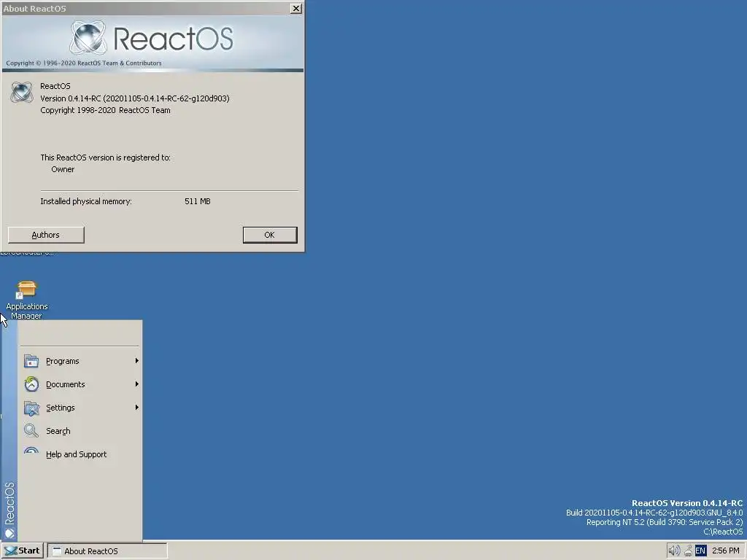Click the Documents icon in Start menu

pos(31,384)
